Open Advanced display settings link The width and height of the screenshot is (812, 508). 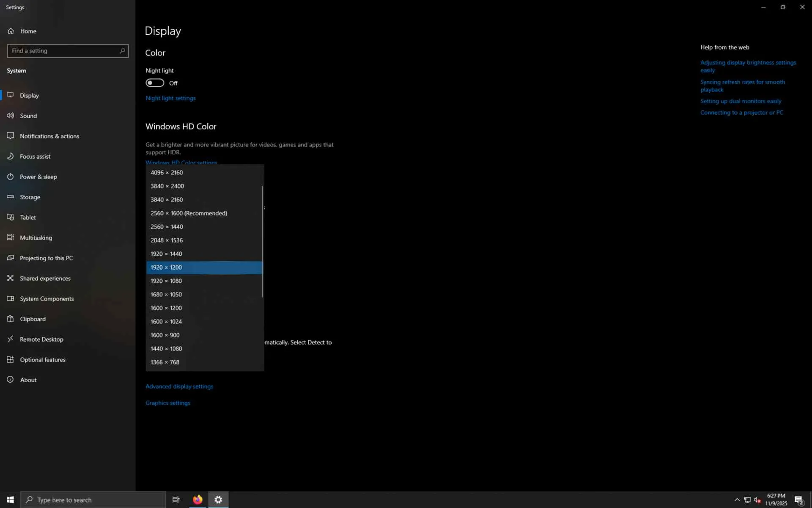[x=179, y=386]
